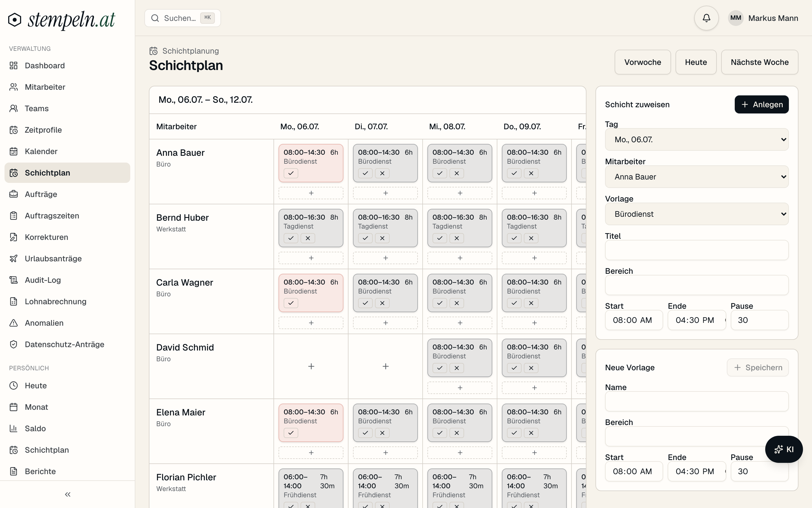Open Audit-Log in sidebar

pos(67,280)
